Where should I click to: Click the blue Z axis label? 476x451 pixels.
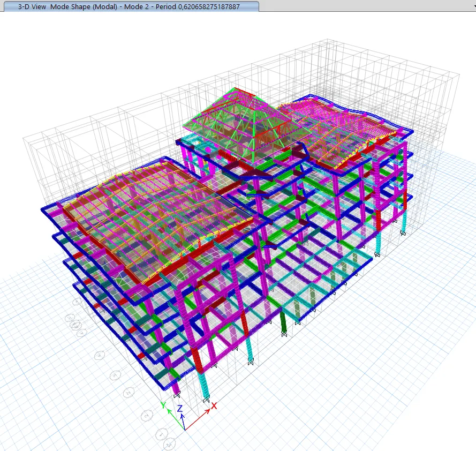[180, 408]
